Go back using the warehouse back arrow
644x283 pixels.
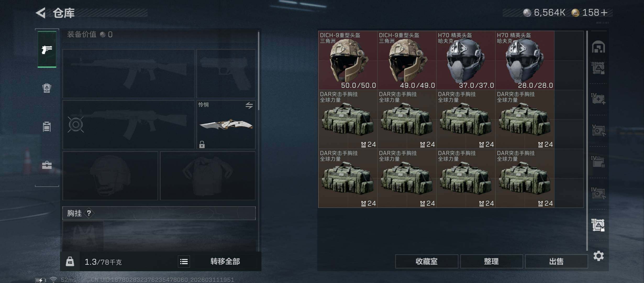click(x=41, y=13)
